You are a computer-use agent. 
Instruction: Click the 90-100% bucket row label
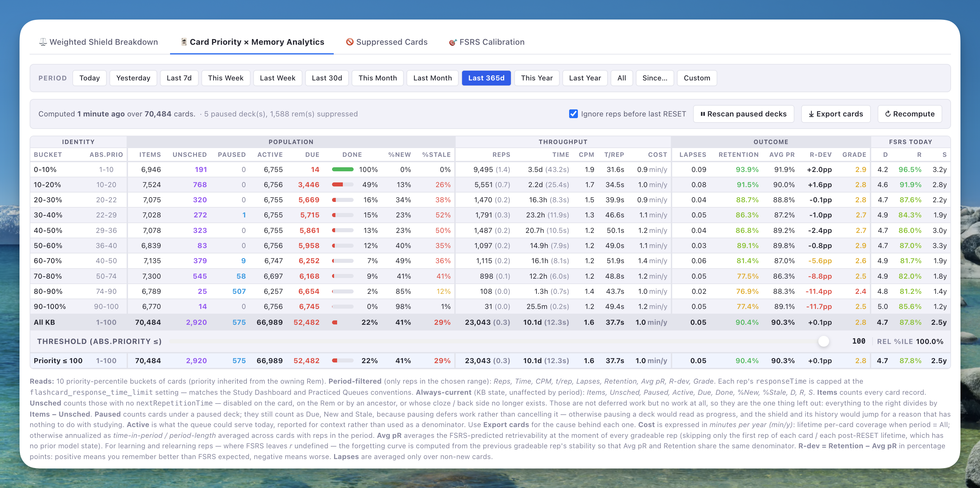point(50,307)
